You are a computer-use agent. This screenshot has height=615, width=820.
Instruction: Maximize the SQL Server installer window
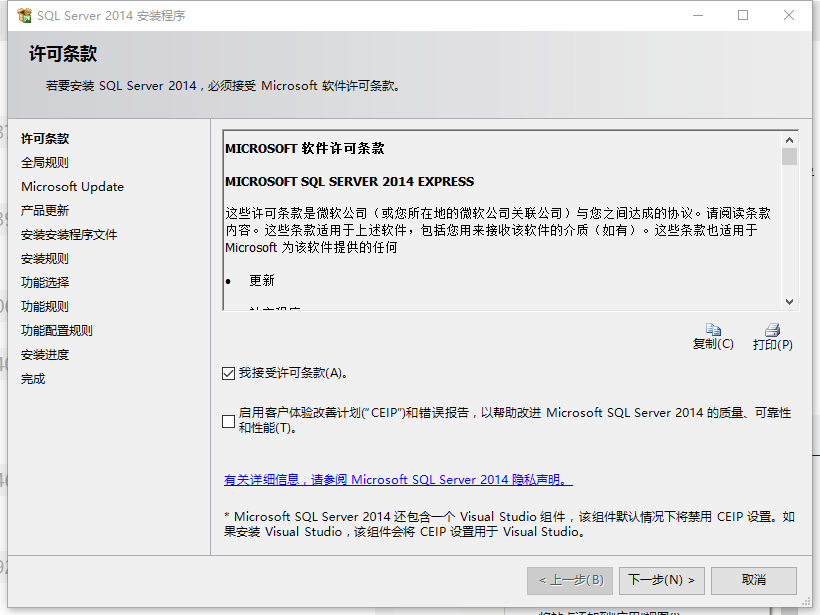point(743,15)
